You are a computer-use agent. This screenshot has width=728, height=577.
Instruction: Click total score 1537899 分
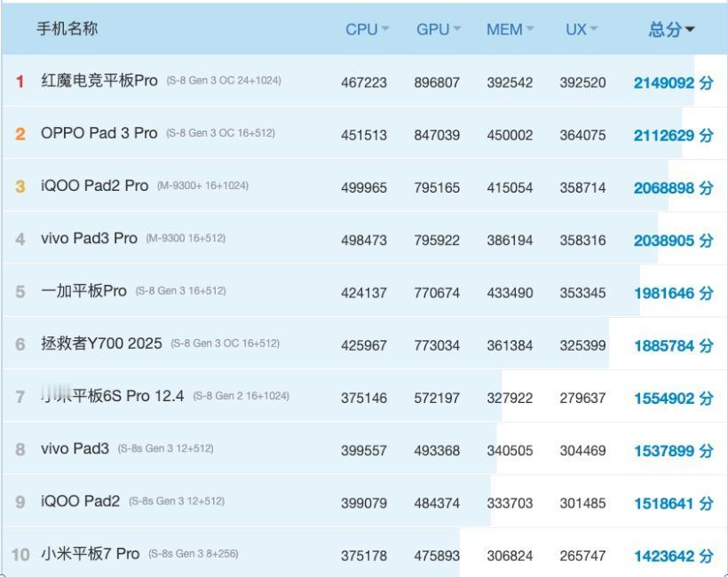coord(673,451)
